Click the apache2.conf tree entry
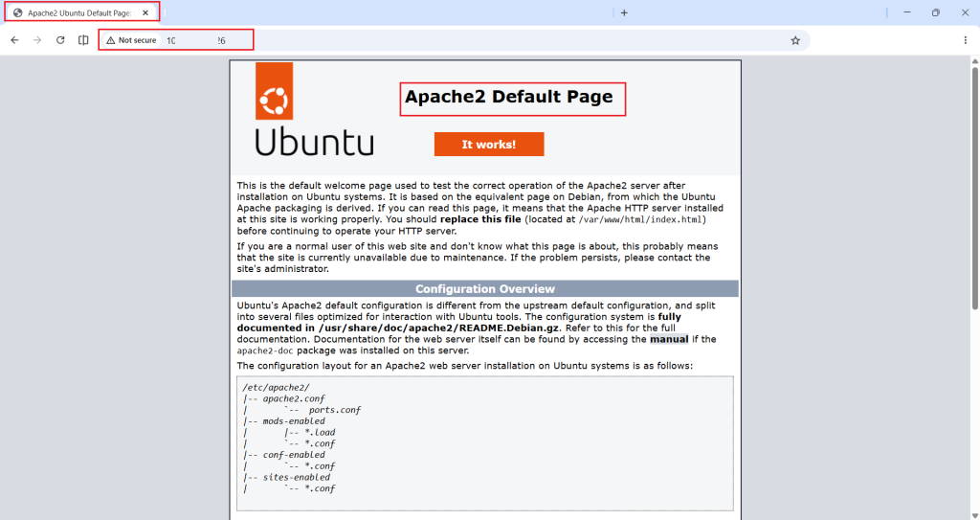The width and height of the screenshot is (980, 520). point(294,398)
